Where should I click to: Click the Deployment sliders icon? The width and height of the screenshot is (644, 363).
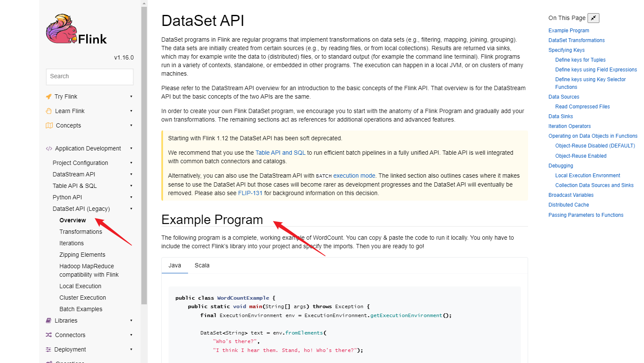(48, 349)
